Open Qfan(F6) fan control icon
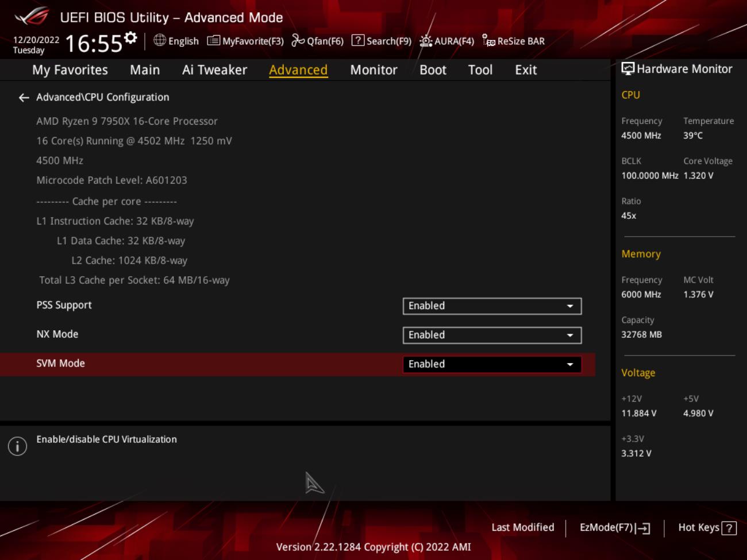 coord(298,40)
